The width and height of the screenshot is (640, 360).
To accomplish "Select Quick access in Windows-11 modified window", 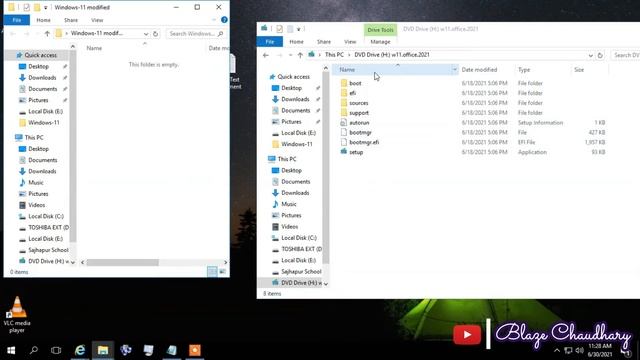I will pos(40,55).
